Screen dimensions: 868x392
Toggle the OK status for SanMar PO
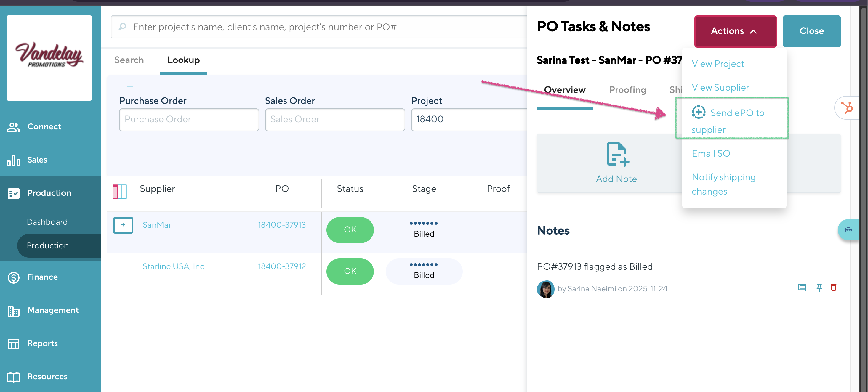point(350,230)
